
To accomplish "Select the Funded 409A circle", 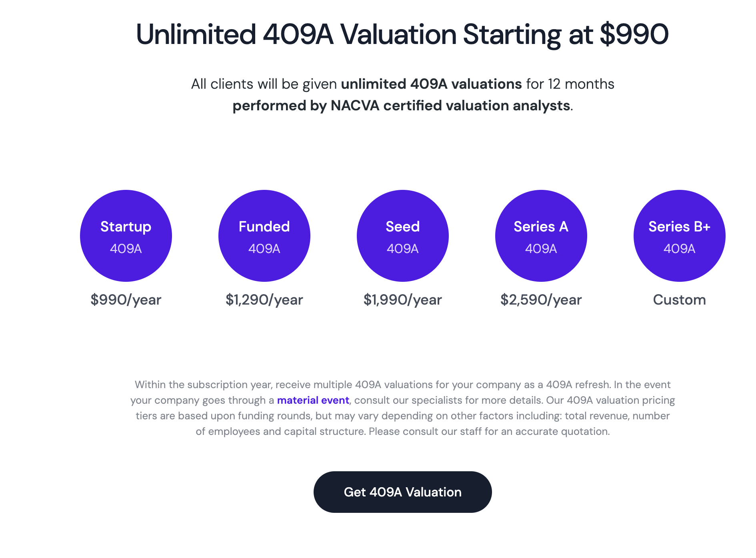I will (x=264, y=236).
